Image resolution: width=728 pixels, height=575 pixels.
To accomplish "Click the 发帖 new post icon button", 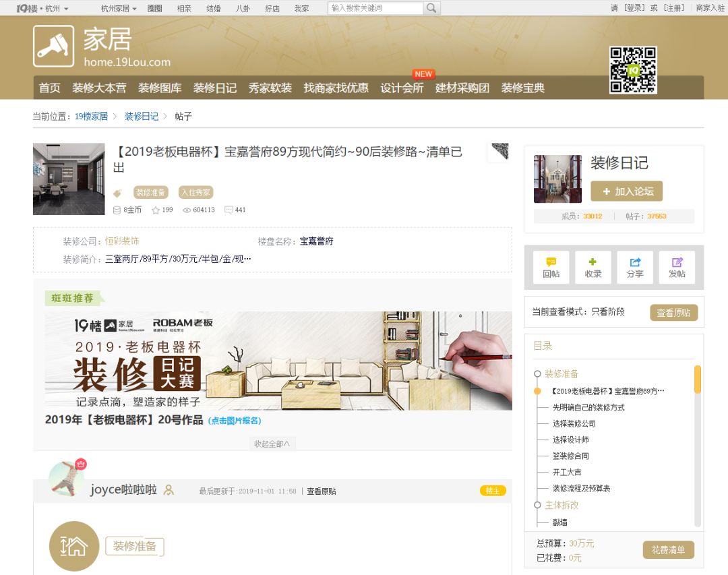I will point(677,267).
